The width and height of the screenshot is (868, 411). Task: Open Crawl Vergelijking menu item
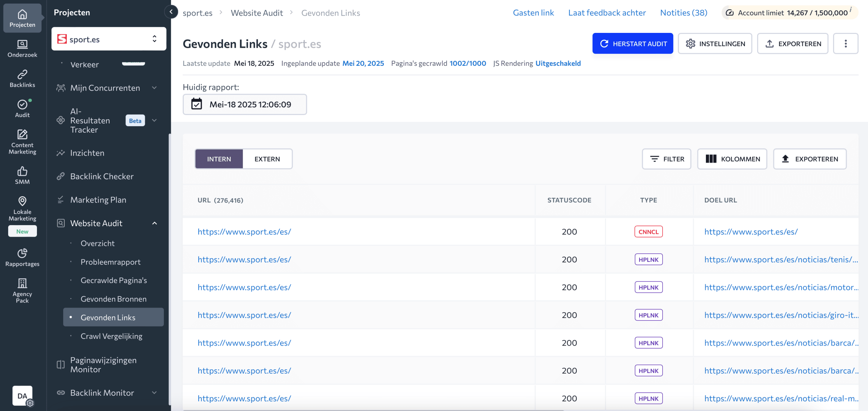tap(112, 336)
